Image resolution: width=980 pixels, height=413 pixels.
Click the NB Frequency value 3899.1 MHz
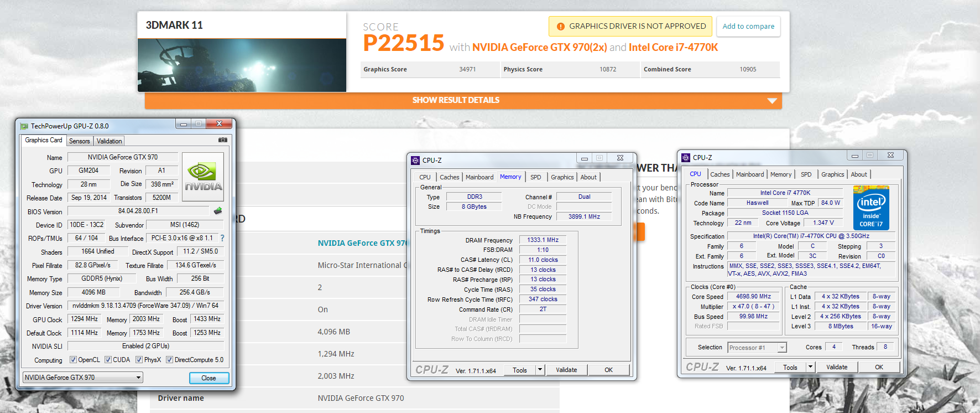(584, 216)
